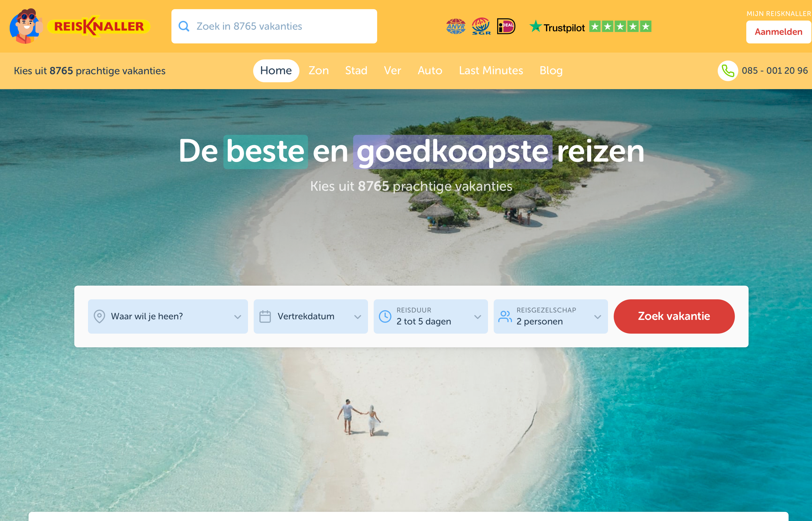The height and width of the screenshot is (521, 812).
Task: Open the Trustpilot star rating
Action: [590, 27]
